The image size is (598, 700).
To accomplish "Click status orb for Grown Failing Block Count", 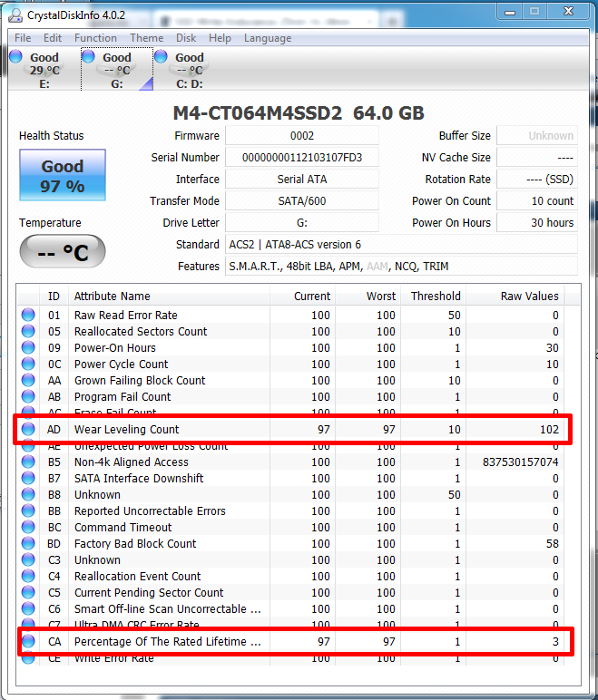I will [x=28, y=380].
